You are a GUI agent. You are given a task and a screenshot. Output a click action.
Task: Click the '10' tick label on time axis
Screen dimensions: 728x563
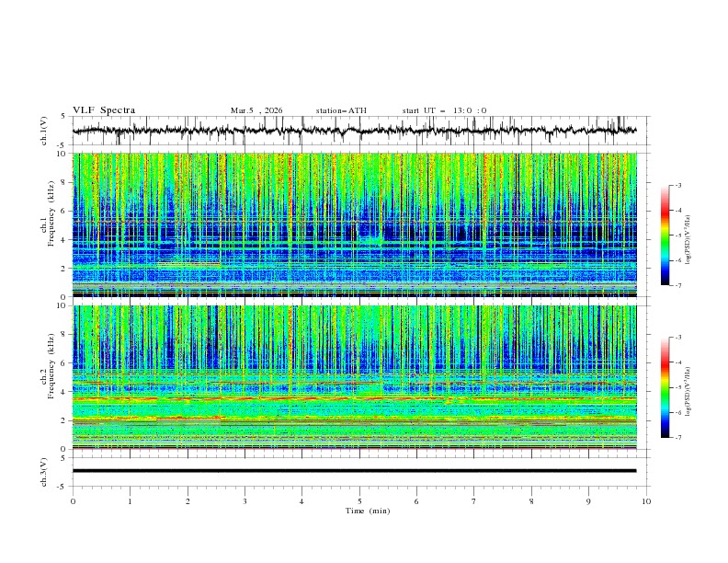[x=646, y=502]
